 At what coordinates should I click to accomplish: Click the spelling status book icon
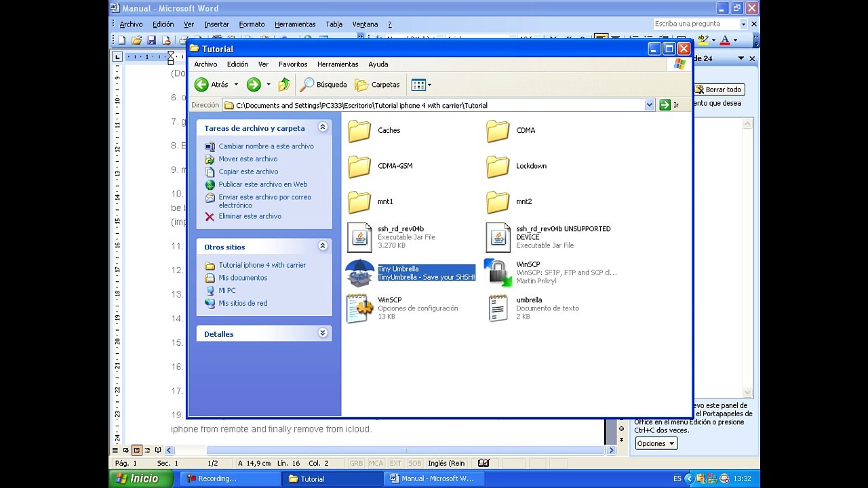coord(484,463)
